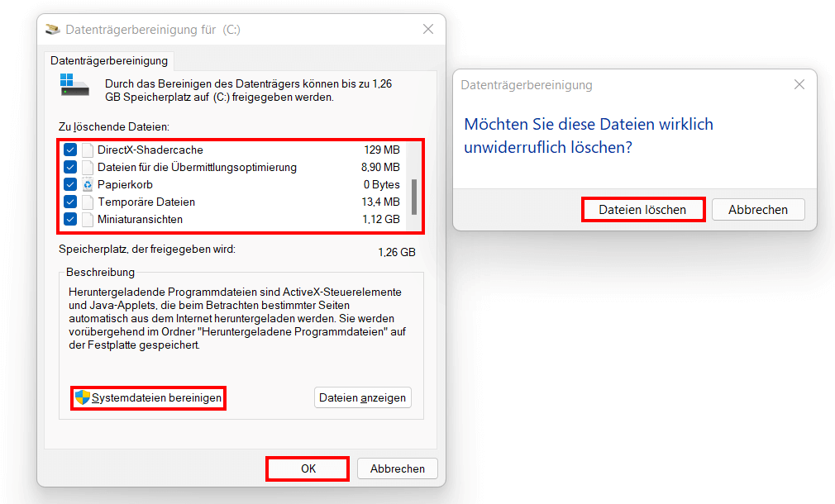Click the Beschreibung group label
This screenshot has height=504, width=835.
[101, 272]
